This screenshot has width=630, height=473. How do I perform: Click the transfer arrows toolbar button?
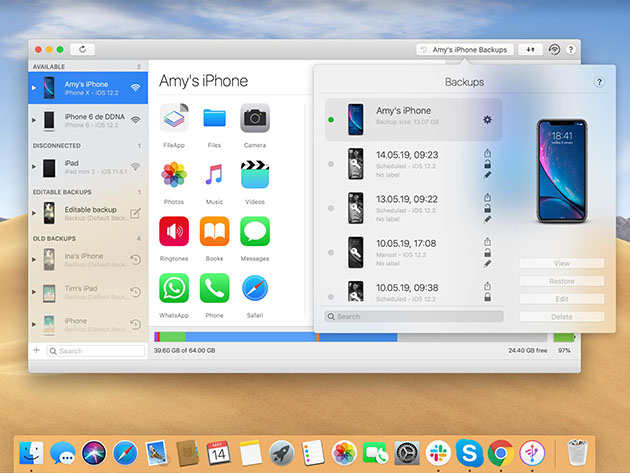pyautogui.click(x=530, y=49)
